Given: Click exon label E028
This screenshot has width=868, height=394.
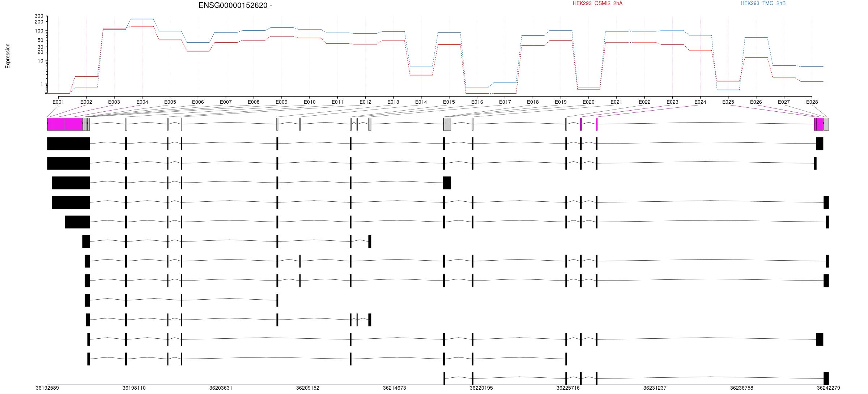Looking at the screenshot, I should (812, 102).
